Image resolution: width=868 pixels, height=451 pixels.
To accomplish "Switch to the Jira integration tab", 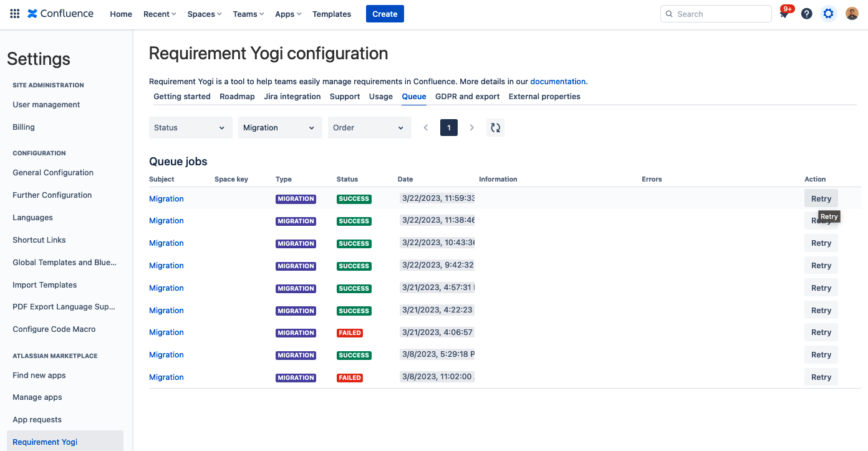I will [x=292, y=97].
